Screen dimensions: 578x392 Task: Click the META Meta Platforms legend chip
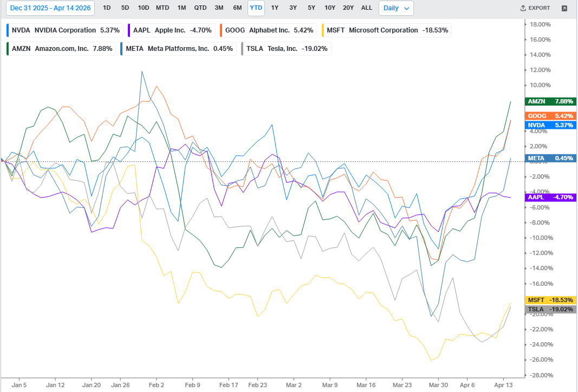178,49
